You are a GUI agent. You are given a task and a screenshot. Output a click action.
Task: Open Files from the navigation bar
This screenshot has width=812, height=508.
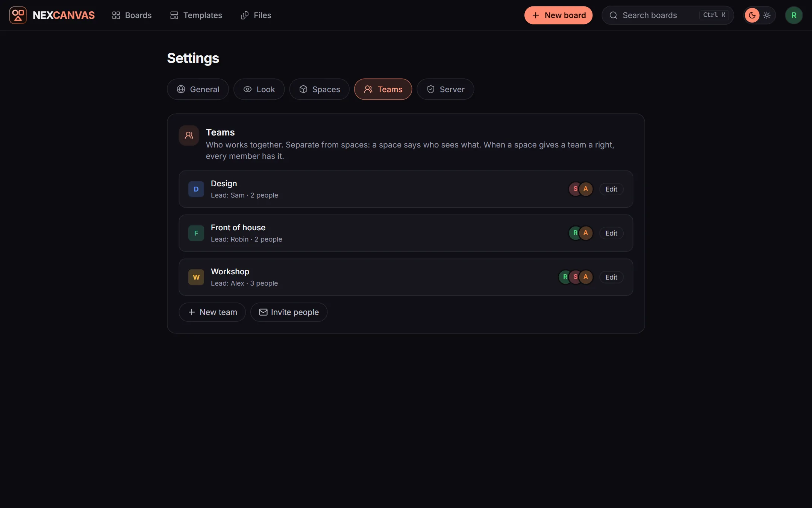tap(256, 15)
